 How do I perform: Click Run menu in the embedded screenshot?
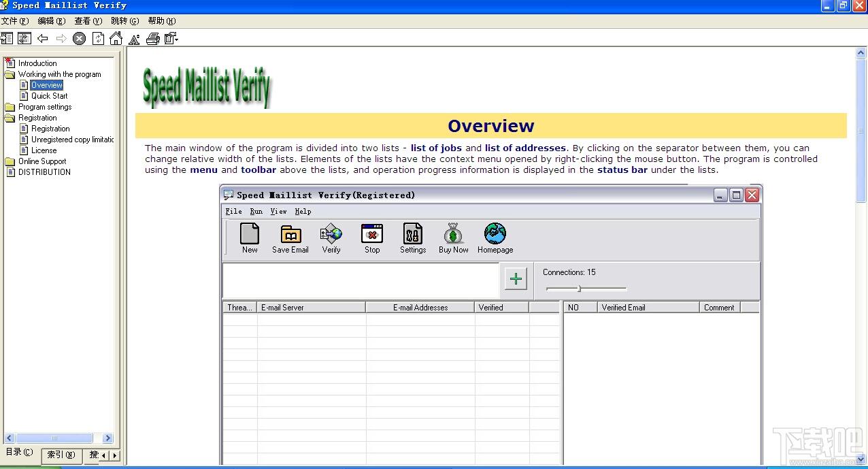tap(256, 211)
